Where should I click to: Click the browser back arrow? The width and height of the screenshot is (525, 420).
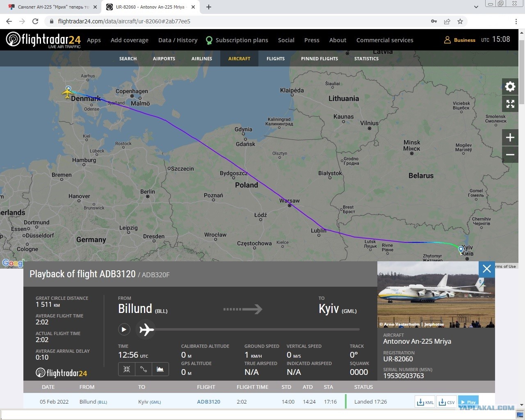tap(9, 21)
